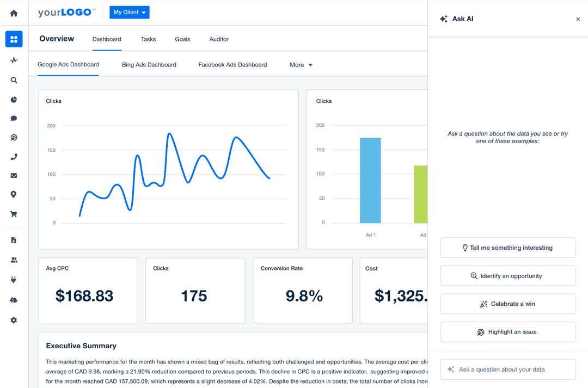Select the dashboard grid icon in the sidebar
The height and width of the screenshot is (388, 588).
[x=14, y=39]
